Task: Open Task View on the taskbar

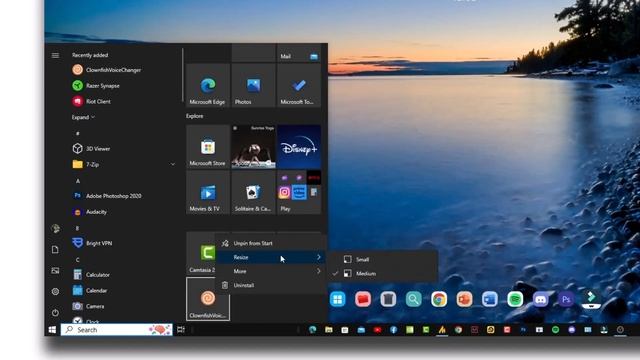Action: [x=181, y=330]
